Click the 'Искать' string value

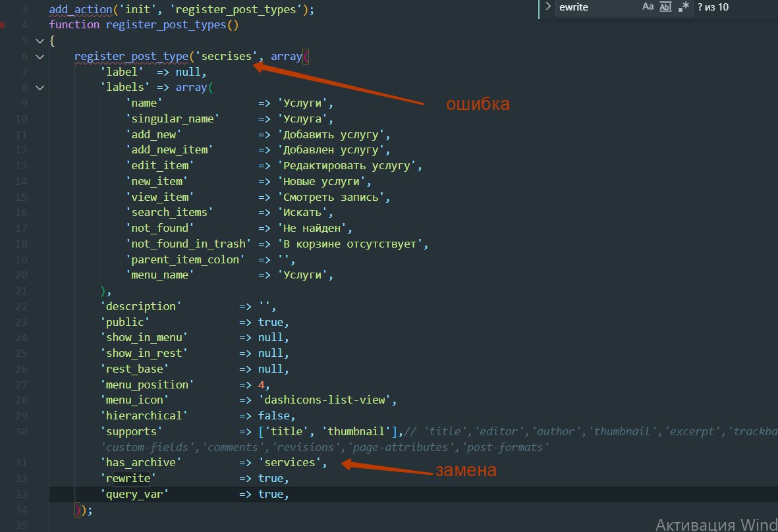click(302, 213)
